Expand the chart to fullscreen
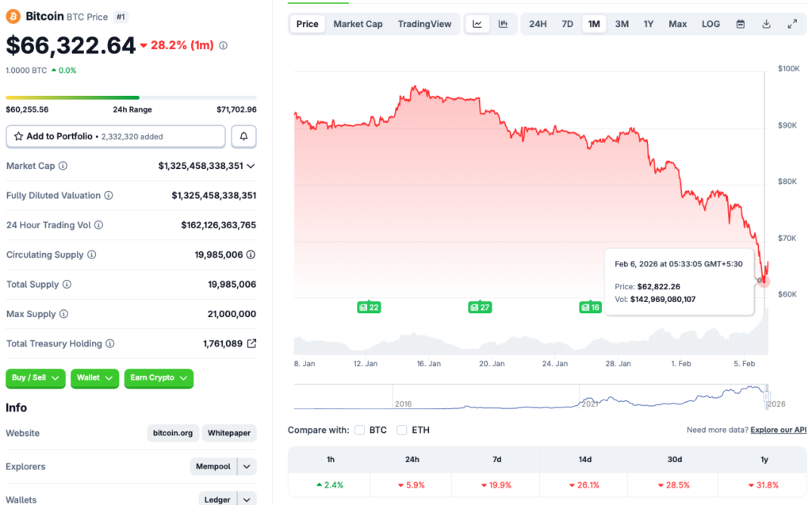812x505 pixels. click(791, 24)
